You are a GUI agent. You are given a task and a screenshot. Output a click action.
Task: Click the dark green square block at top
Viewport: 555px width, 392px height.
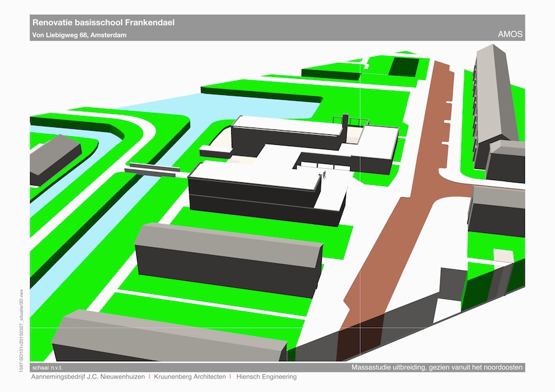click(403, 66)
